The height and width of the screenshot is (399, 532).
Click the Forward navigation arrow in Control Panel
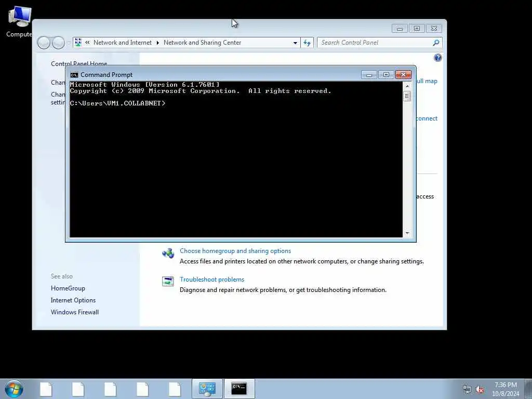[58, 43]
